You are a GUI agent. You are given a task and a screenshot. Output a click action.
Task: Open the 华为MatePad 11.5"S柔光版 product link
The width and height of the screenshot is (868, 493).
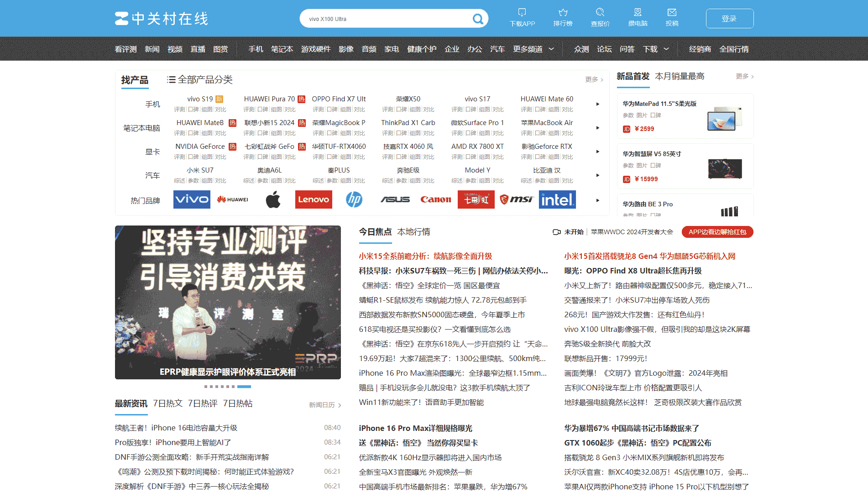(659, 104)
